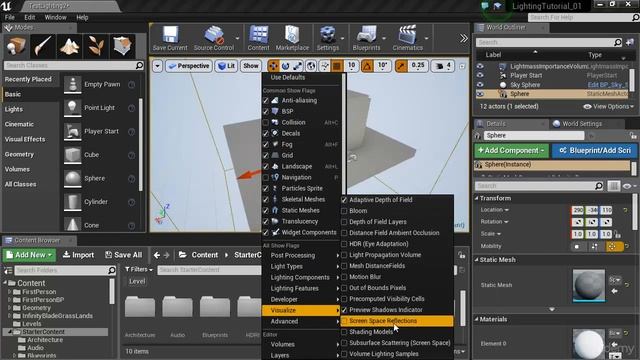Toggle Collision show flag checkbox
The image size is (640, 360).
(266, 122)
